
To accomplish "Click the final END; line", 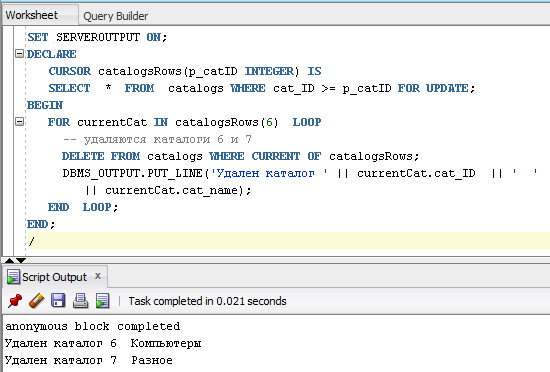I will point(41,224).
